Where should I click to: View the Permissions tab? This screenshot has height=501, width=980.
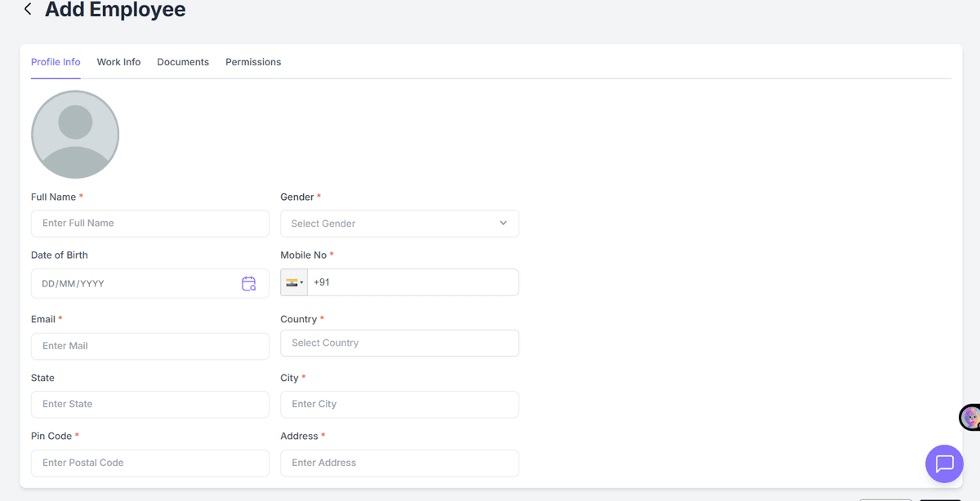pyautogui.click(x=253, y=61)
